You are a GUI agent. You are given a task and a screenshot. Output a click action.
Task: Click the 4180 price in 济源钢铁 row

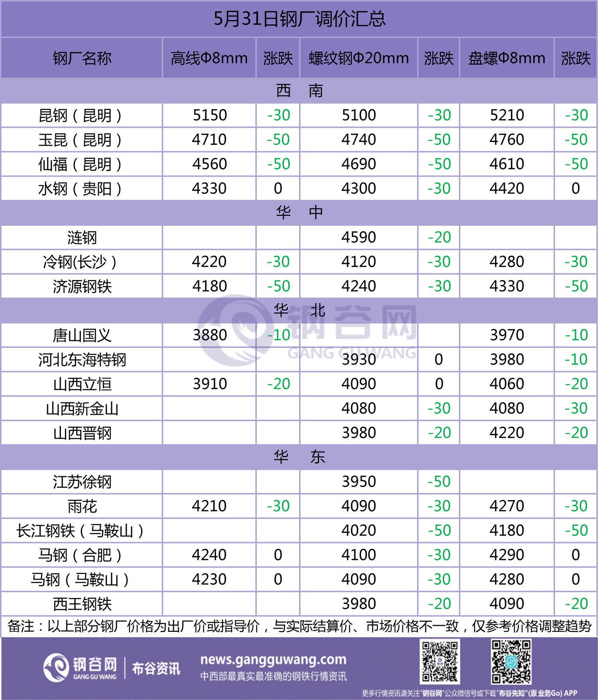tap(210, 286)
